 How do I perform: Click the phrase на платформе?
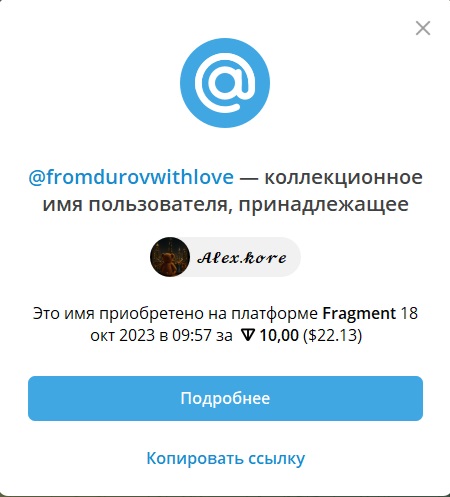[x=263, y=314]
